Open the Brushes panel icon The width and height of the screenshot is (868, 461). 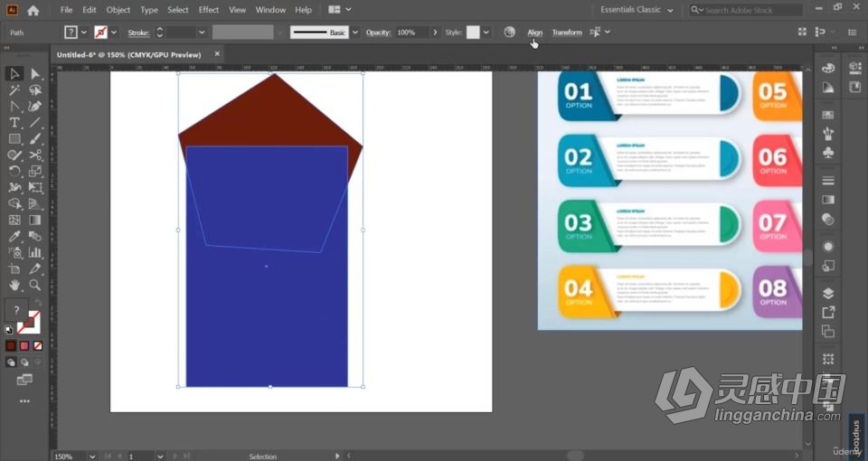tap(828, 134)
